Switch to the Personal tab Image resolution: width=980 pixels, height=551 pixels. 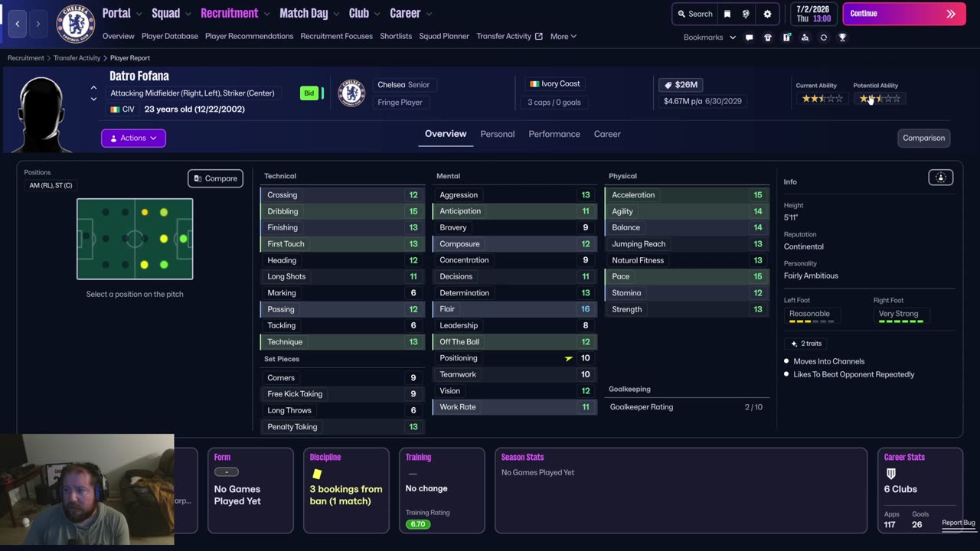pos(498,134)
